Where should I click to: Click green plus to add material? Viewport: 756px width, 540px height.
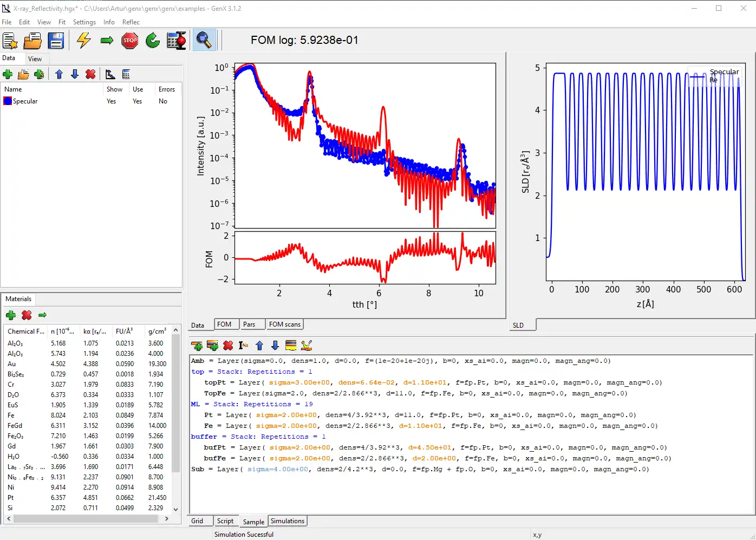10,315
